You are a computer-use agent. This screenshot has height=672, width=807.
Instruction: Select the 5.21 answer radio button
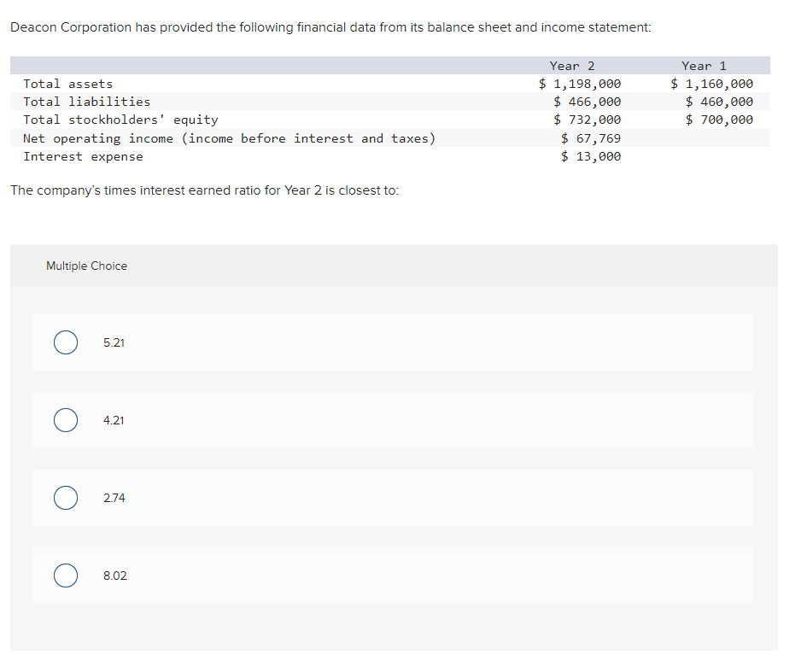point(66,342)
